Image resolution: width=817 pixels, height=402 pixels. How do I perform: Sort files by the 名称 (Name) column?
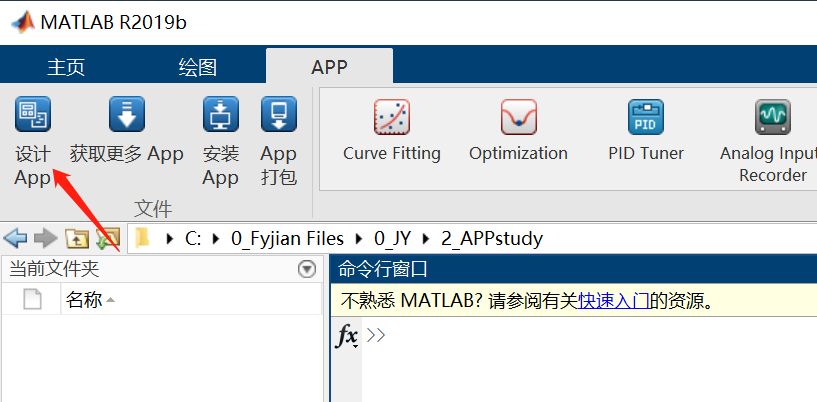coord(191,300)
